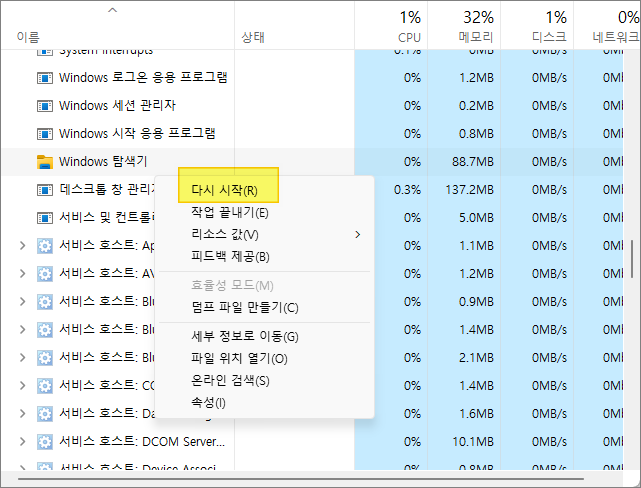Screen dimensions: 641x488
Task: Click the Windows 세션 관리자 process icon
Action: coord(45,106)
